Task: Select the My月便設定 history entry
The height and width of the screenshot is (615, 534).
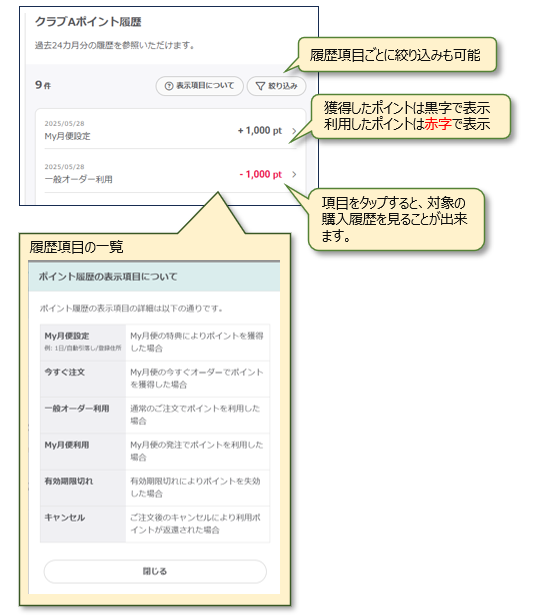Action: click(171, 130)
